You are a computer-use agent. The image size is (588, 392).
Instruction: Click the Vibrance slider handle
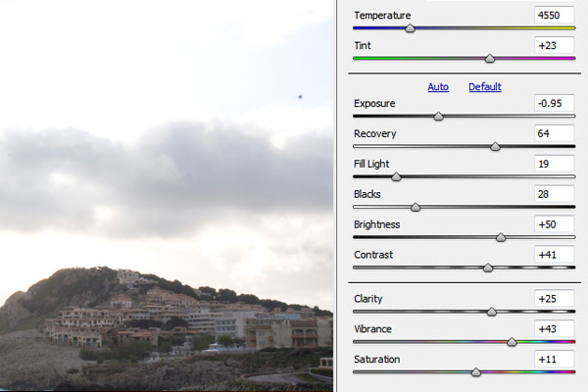[x=512, y=342]
